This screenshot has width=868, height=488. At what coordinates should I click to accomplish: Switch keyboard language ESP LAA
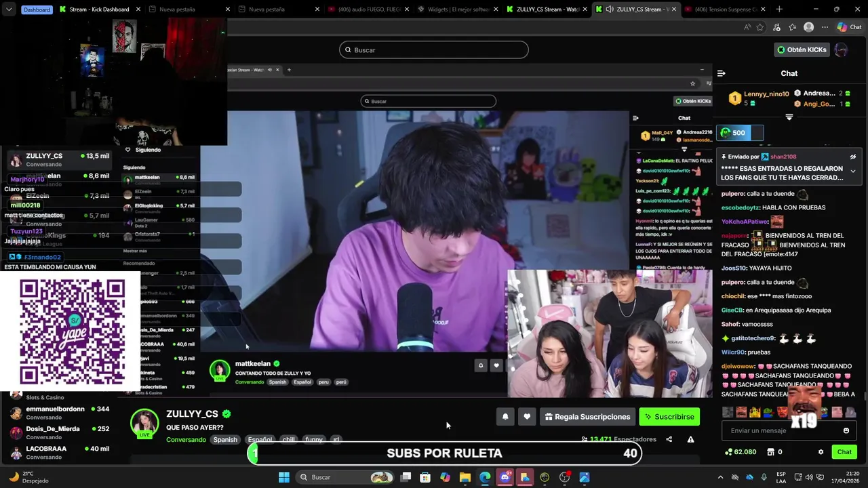pos(781,477)
